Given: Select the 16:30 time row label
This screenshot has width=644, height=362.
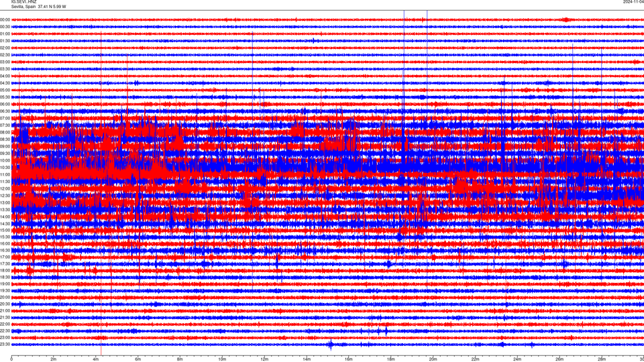Looking at the screenshot, I should click(x=5, y=250).
